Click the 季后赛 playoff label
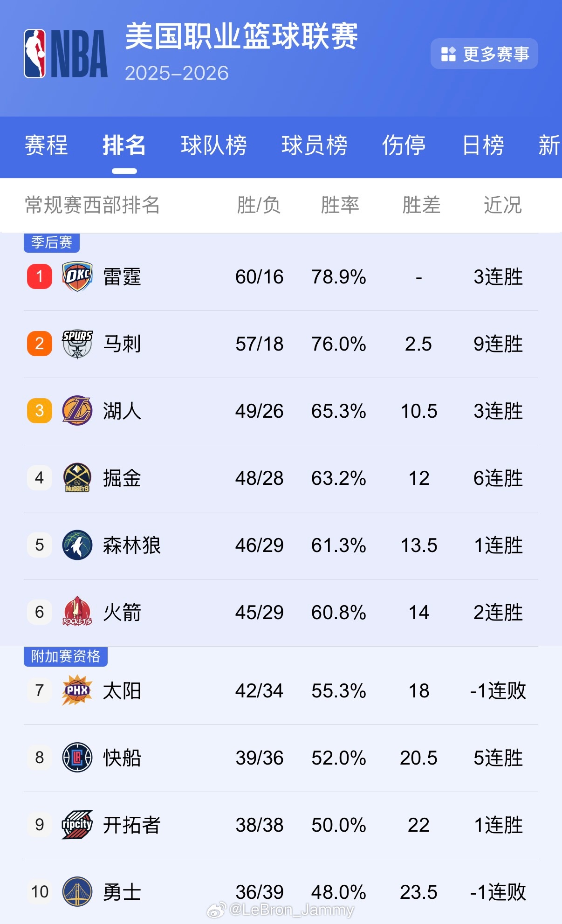 coord(52,243)
